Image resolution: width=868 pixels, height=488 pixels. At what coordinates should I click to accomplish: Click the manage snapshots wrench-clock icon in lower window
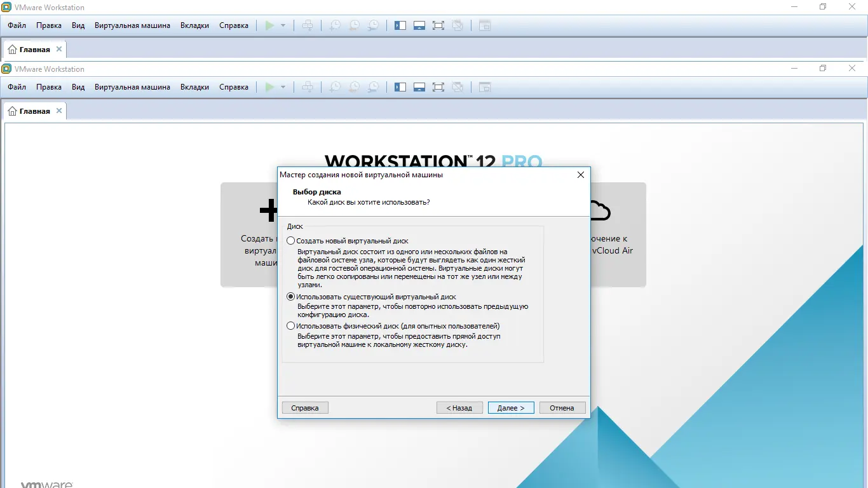point(374,87)
